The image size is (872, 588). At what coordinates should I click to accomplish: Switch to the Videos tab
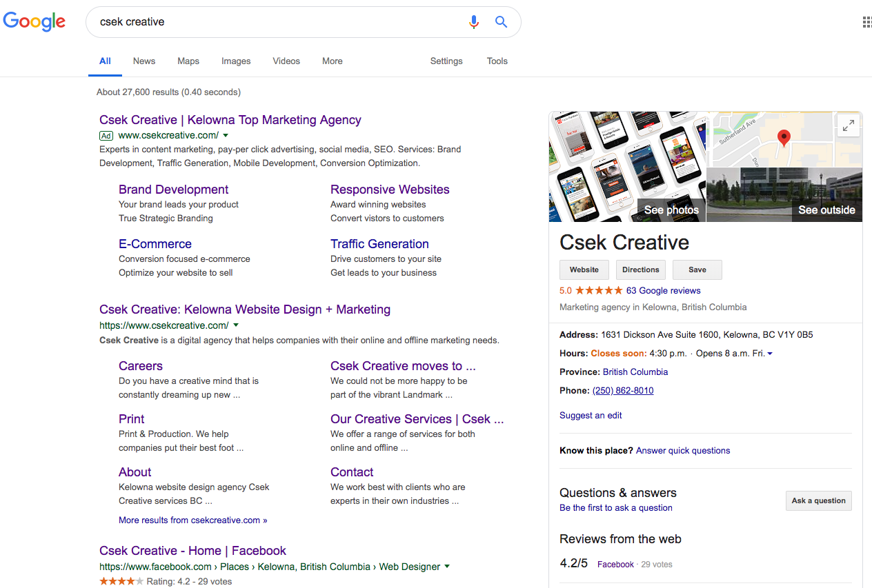(x=286, y=61)
